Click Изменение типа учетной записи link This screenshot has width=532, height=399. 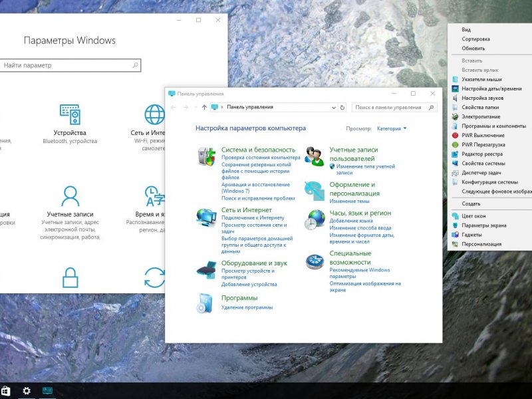point(365,170)
